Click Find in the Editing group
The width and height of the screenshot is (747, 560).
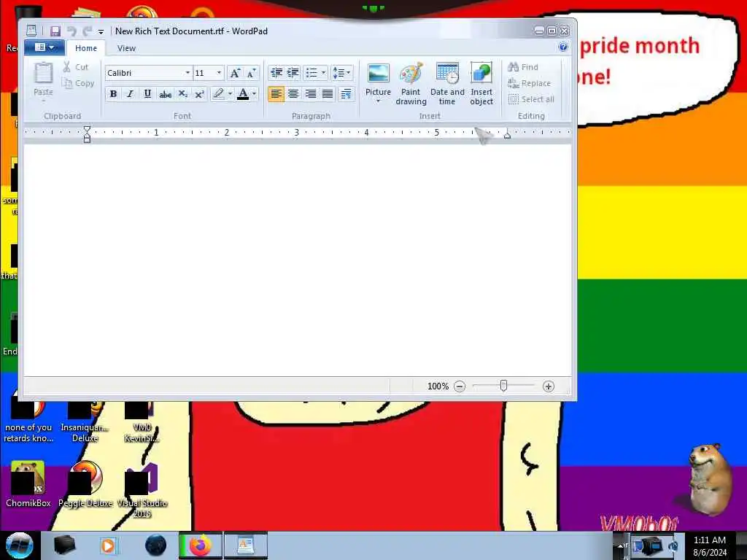tap(523, 67)
